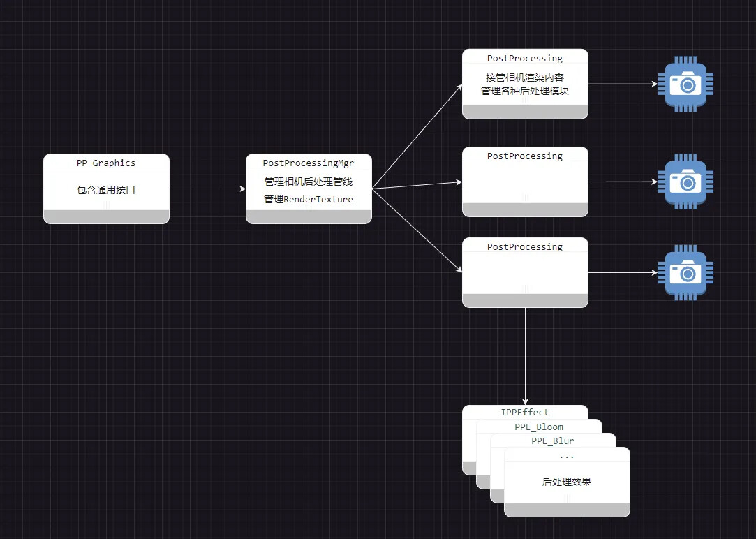Click the text 后处理效果
Viewport: 756px width, 539px height.
click(x=567, y=482)
